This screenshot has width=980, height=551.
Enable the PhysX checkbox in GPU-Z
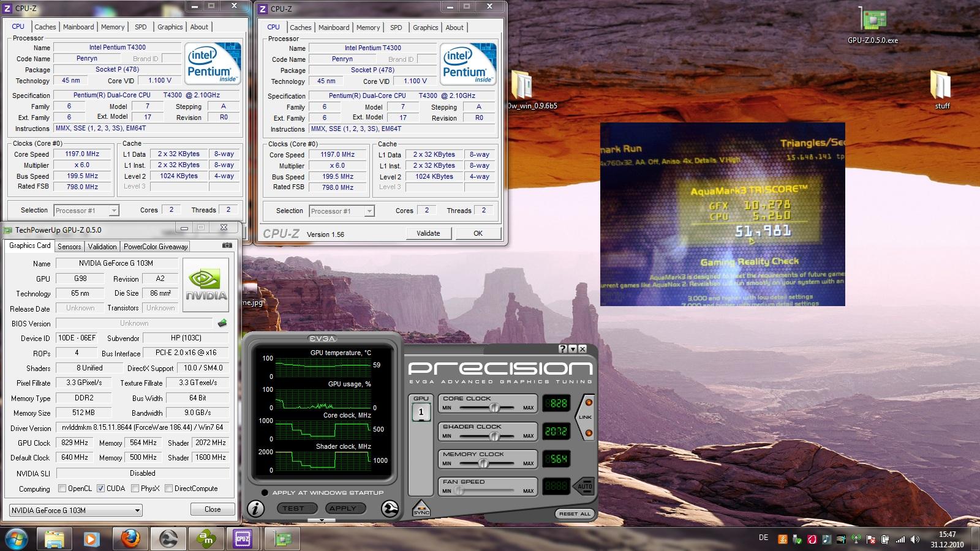coord(135,489)
